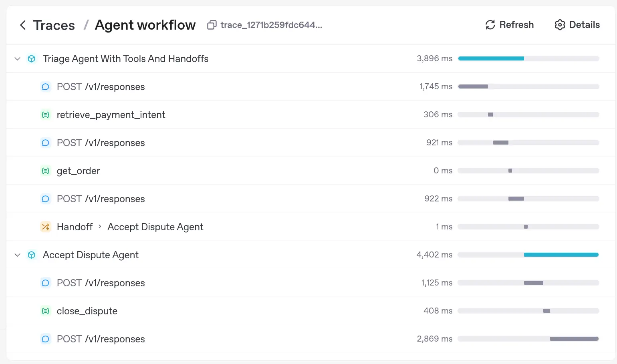This screenshot has width=617, height=364.
Task: Open the Details panel
Action: [x=577, y=25]
